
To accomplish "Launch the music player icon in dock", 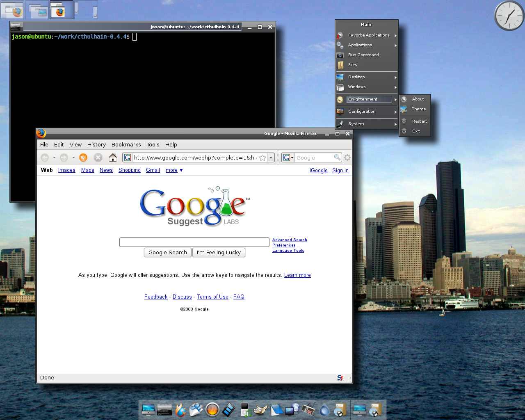I will pyautogui.click(x=245, y=409).
